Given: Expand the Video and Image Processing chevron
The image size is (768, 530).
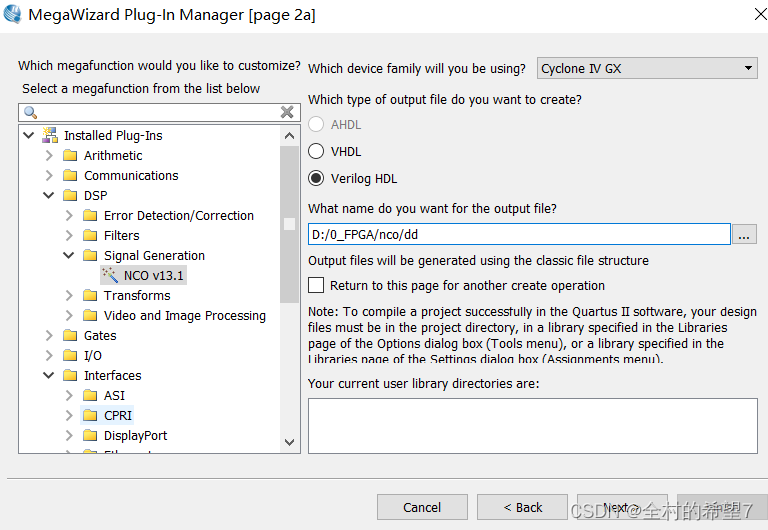Looking at the screenshot, I should [x=69, y=315].
